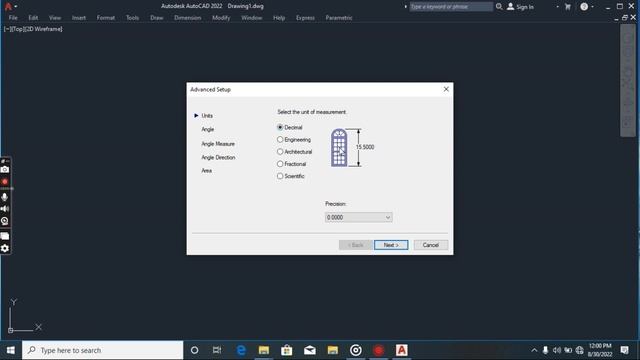Viewport: 640px width, 360px height.
Task: Click the Angle Measure step label
Action: pyautogui.click(x=218, y=144)
